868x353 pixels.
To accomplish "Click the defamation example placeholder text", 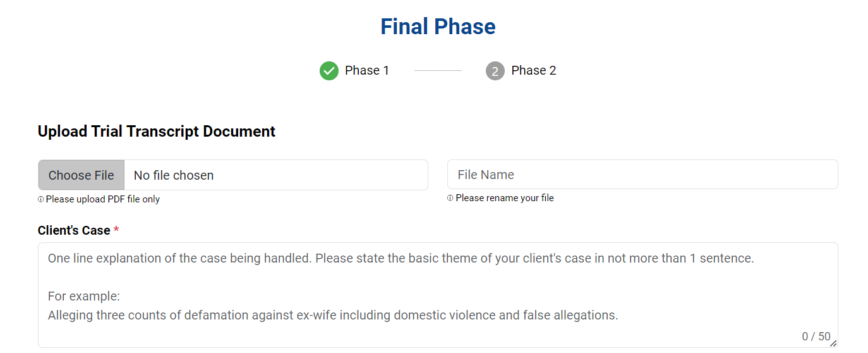I will (x=333, y=315).
